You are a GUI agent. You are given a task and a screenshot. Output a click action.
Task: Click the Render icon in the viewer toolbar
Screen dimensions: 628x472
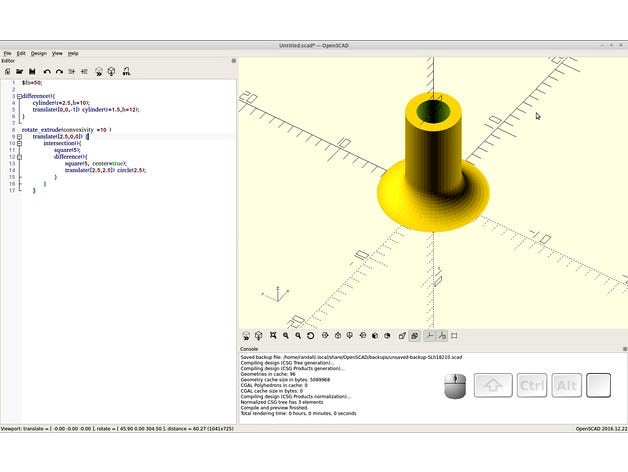point(259,336)
